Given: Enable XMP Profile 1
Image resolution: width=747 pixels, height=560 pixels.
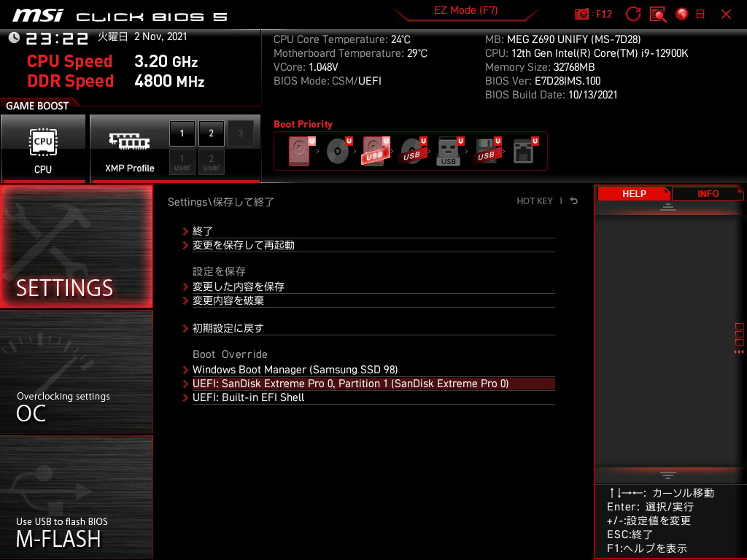Looking at the screenshot, I should [x=182, y=133].
